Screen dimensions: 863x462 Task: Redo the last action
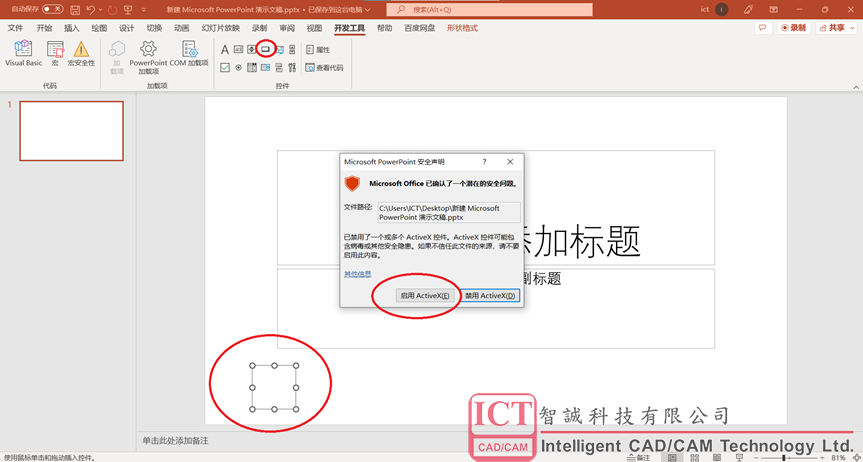113,9
